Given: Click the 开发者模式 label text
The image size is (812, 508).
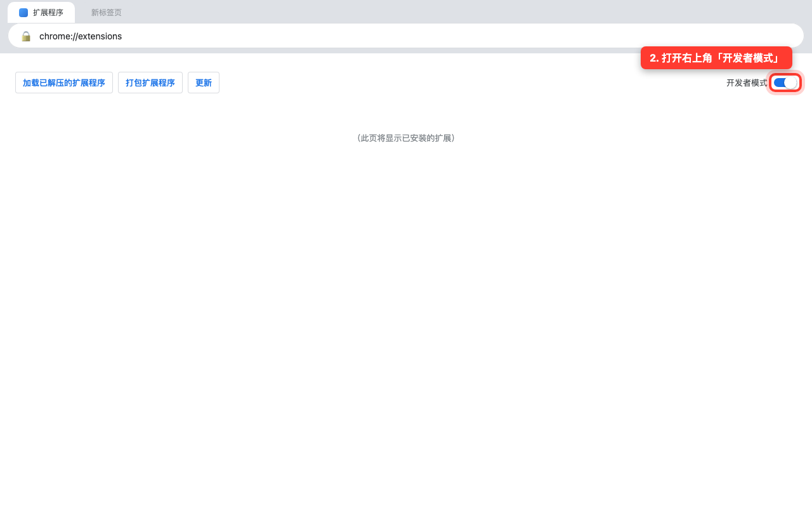Looking at the screenshot, I should click(x=747, y=83).
